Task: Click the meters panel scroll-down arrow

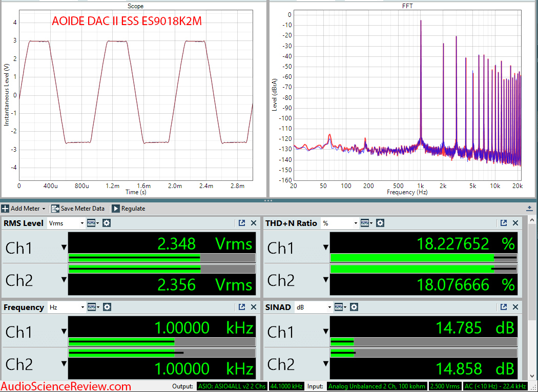Action: tap(532, 376)
